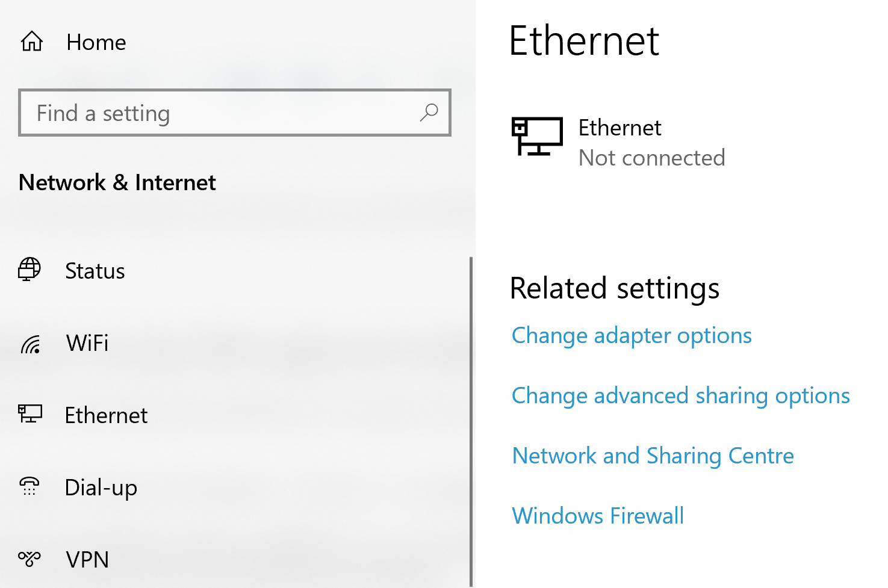888x588 pixels.
Task: Open the Dial-up settings page
Action: point(101,487)
